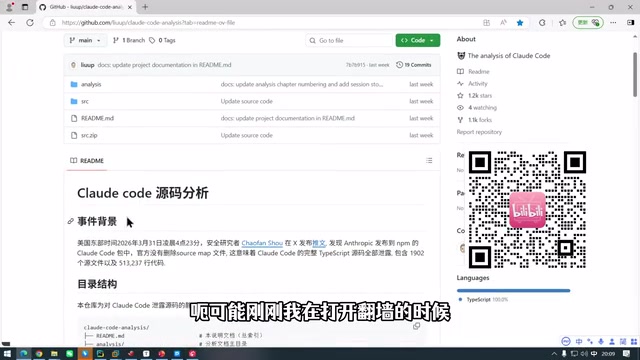Screen dimensions: 640x360
Task: Open File Explorer from the taskbar
Action: coord(54,353)
